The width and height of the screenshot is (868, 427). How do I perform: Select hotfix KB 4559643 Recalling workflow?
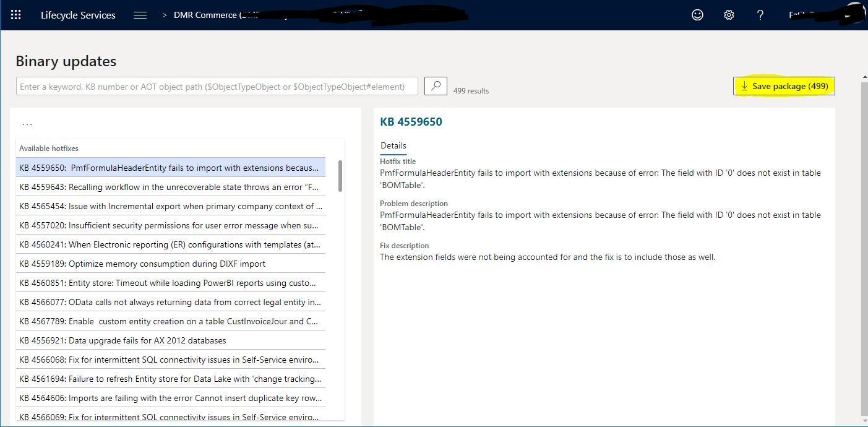171,187
